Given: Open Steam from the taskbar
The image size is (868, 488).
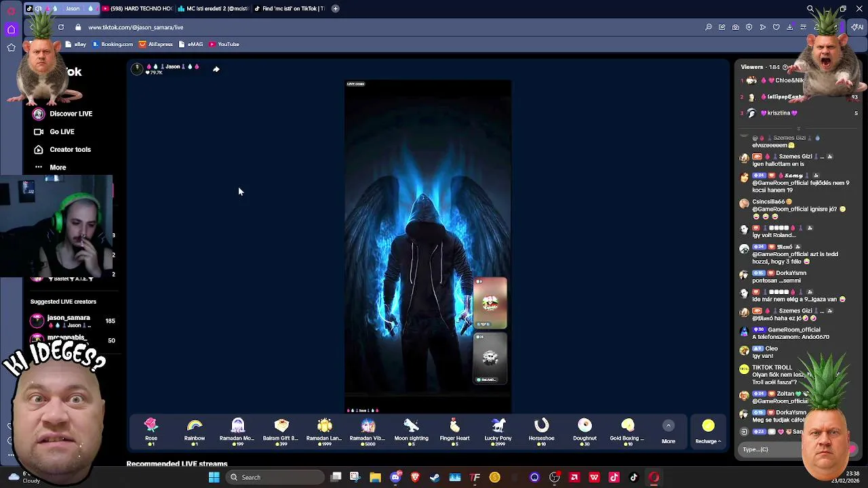Looking at the screenshot, I should (435, 477).
